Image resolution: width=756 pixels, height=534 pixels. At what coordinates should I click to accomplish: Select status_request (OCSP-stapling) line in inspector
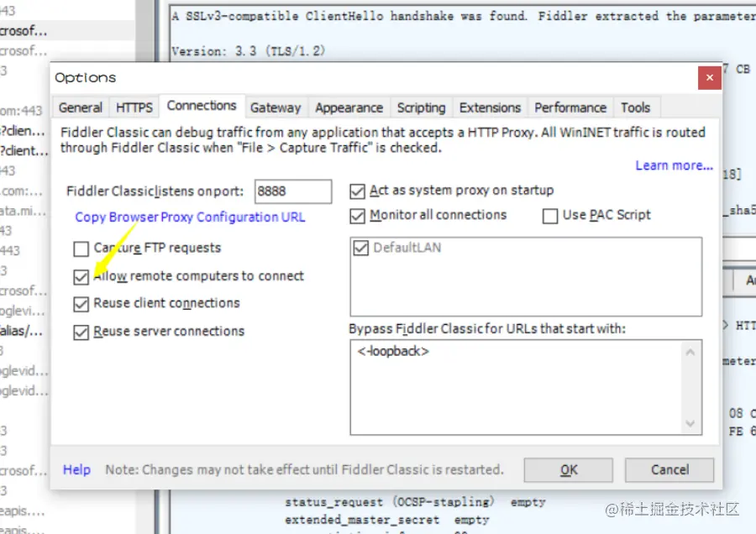415,502
